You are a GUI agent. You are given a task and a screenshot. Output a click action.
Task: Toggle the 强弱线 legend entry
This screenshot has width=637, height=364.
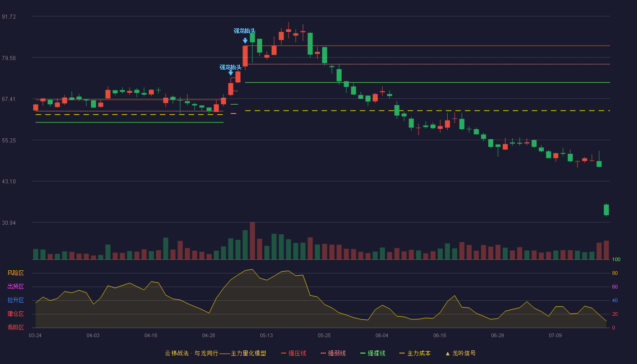[x=333, y=353]
